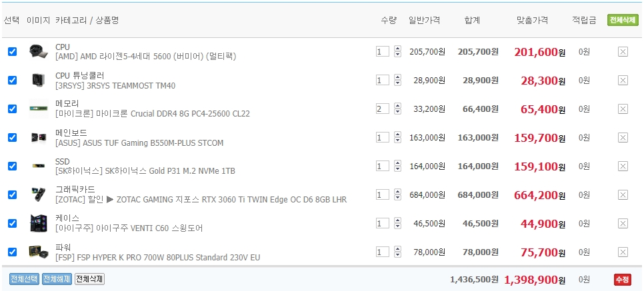Select the total 1,398,900원 price

pos(535,280)
